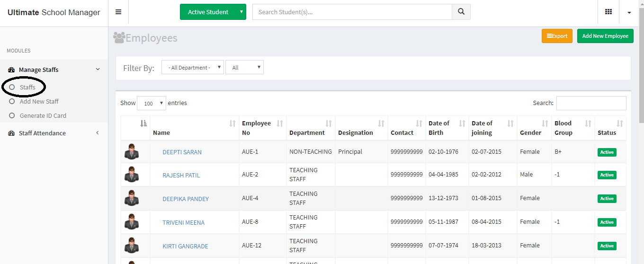
Task: Open KIRTI GANGRADE employee profile link
Action: 185,246
